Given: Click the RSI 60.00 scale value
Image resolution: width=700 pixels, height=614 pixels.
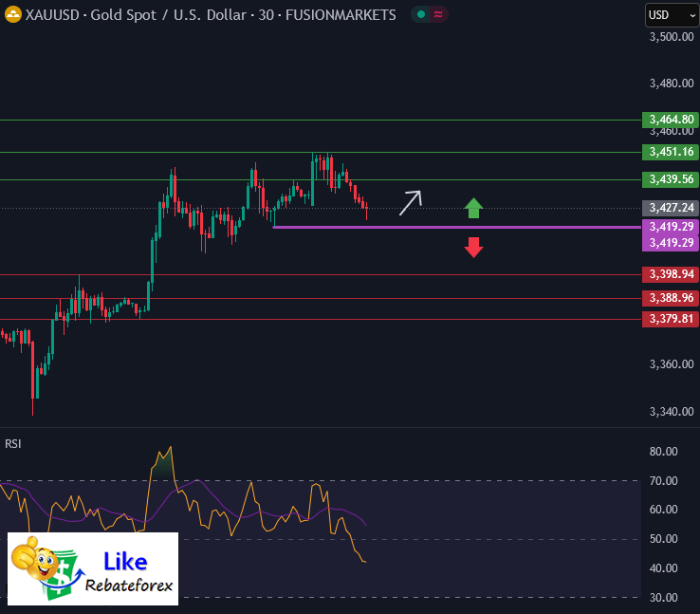Looking at the screenshot, I should coord(663,510).
